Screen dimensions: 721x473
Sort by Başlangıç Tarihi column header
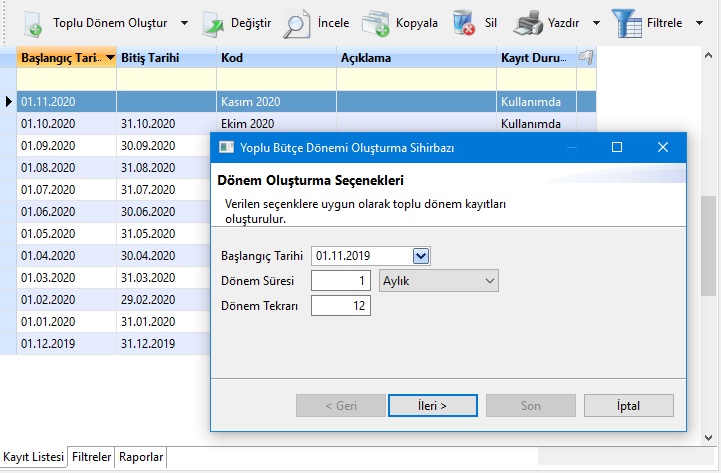(x=60, y=58)
